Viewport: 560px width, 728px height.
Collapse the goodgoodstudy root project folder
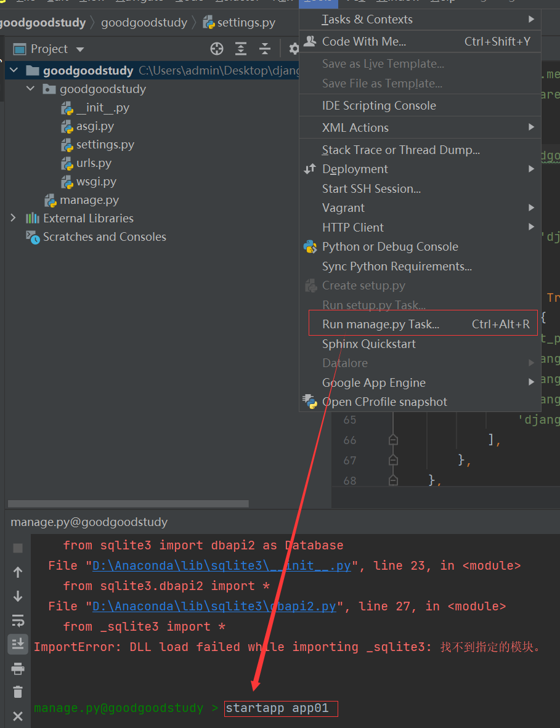pos(14,71)
